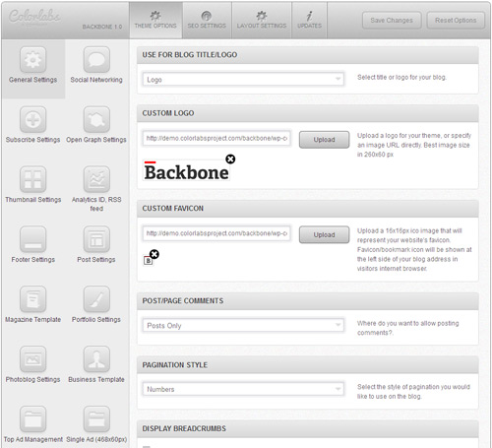
Task: Click the Backbone logo preview image
Action: [186, 170]
